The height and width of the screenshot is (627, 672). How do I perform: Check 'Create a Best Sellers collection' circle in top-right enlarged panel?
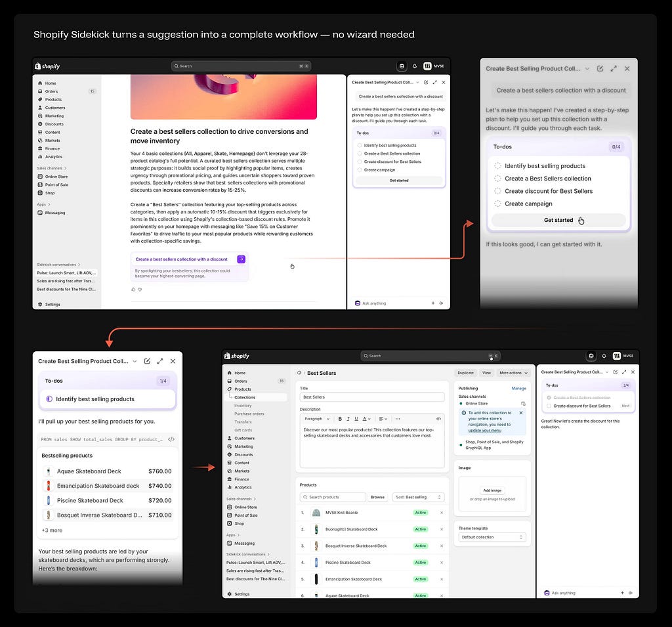pos(497,179)
